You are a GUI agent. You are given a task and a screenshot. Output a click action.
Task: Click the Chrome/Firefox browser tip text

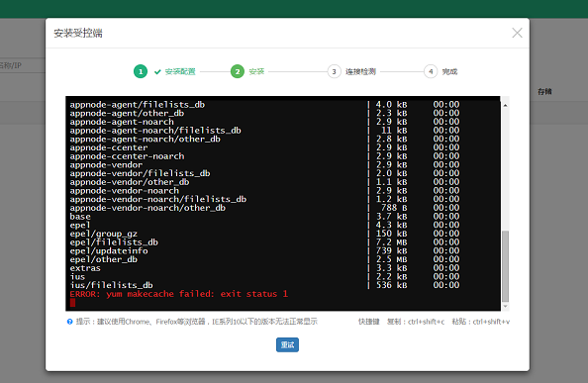coord(197,322)
